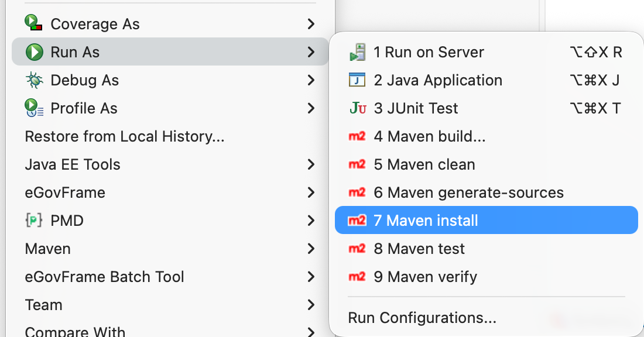Select 9 Maven verify
The width and height of the screenshot is (644, 337).
[x=432, y=277]
